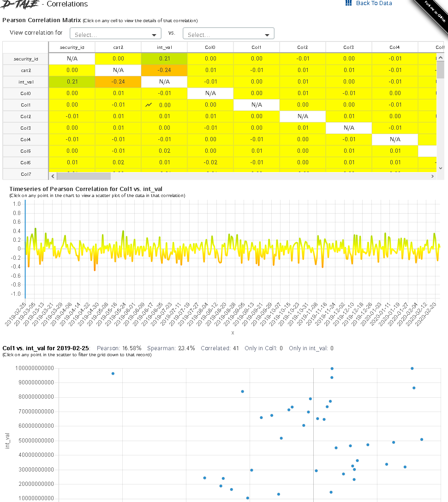Click 0.00 cell in Col1 row, int_val column
Image resolution: width=448 pixels, height=502 pixels.
pos(164,105)
